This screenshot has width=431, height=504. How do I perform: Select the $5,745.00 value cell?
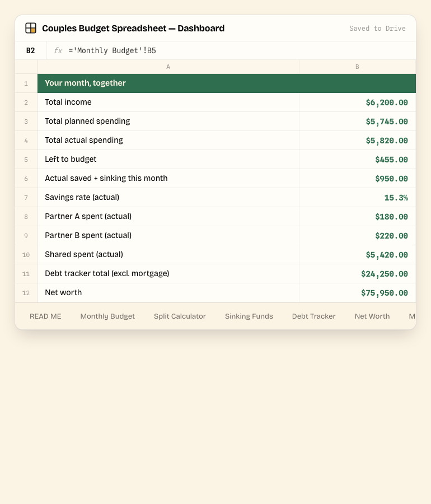(358, 122)
